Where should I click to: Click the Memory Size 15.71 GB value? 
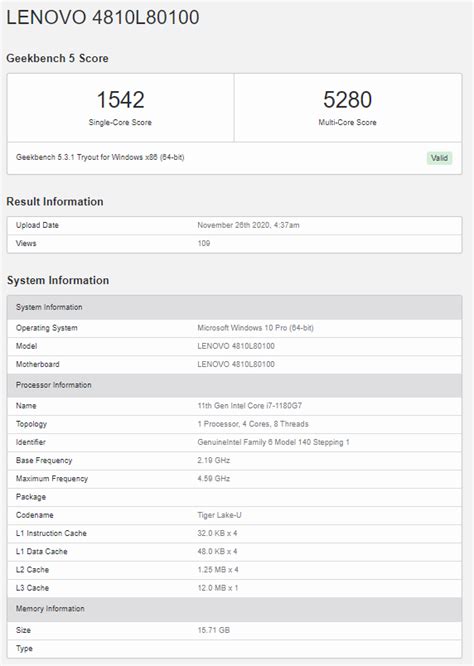214,630
